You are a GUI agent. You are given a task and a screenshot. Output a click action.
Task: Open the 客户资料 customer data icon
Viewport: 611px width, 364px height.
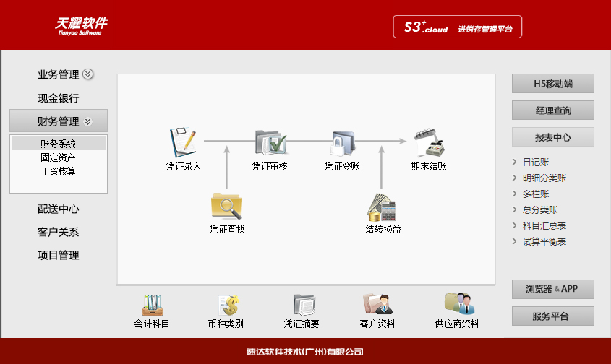click(377, 304)
